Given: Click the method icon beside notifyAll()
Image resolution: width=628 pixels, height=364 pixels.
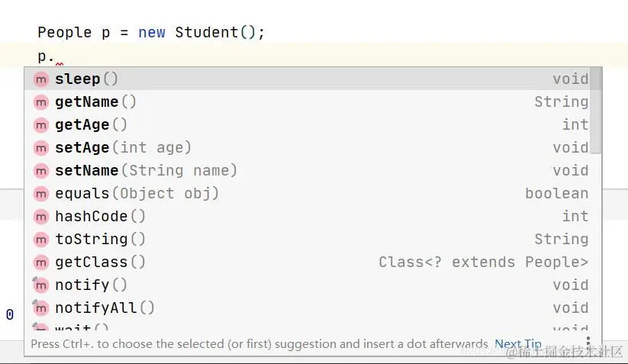Looking at the screenshot, I should click(x=41, y=308).
